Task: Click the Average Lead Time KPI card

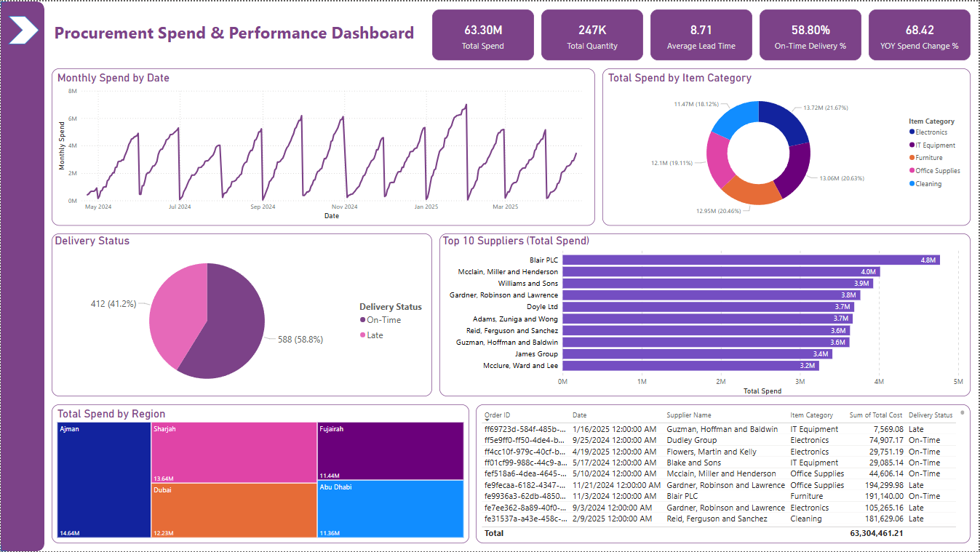Action: pos(701,34)
